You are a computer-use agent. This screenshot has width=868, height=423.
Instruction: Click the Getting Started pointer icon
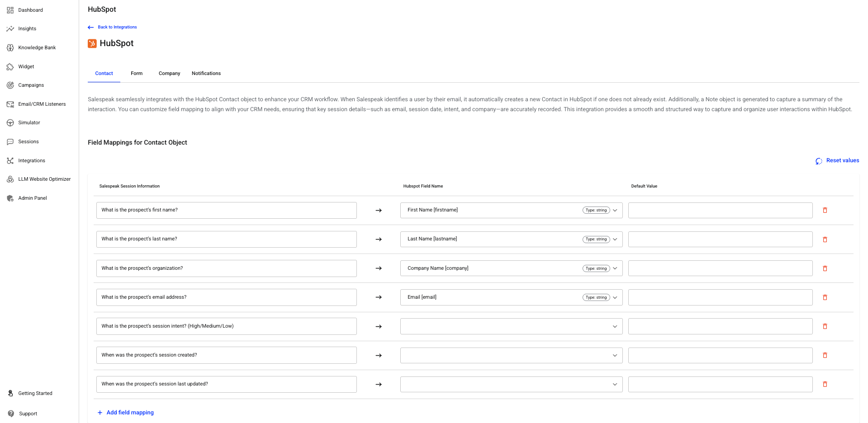pyautogui.click(x=10, y=393)
